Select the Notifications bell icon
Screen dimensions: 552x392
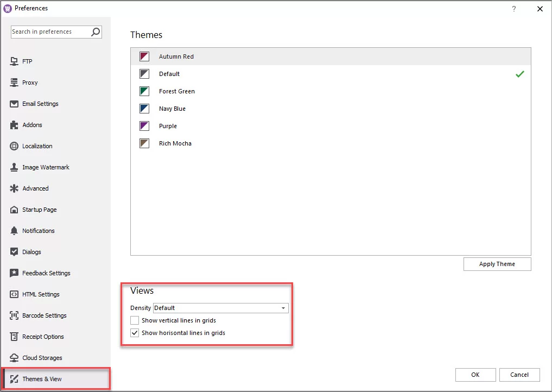pyautogui.click(x=14, y=231)
